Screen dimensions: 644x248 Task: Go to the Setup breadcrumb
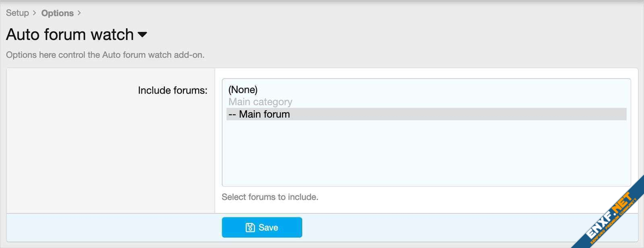pyautogui.click(x=17, y=13)
